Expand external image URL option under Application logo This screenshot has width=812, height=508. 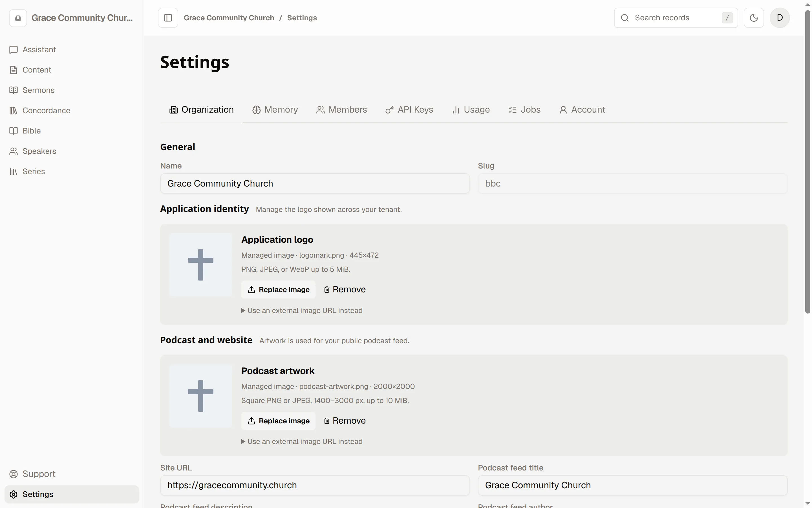302,310
